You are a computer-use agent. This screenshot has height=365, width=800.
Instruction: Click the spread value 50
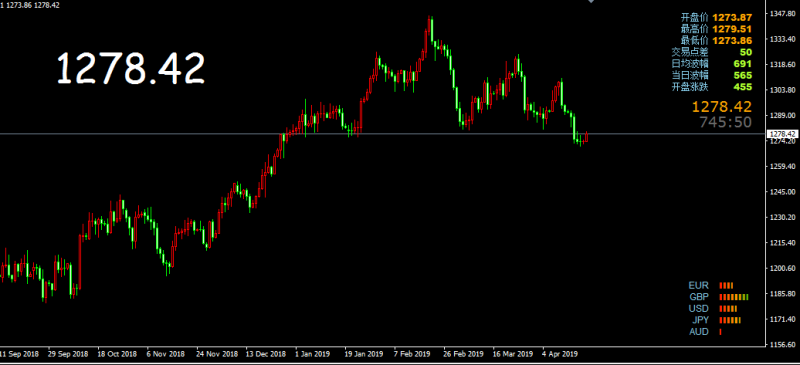(746, 52)
